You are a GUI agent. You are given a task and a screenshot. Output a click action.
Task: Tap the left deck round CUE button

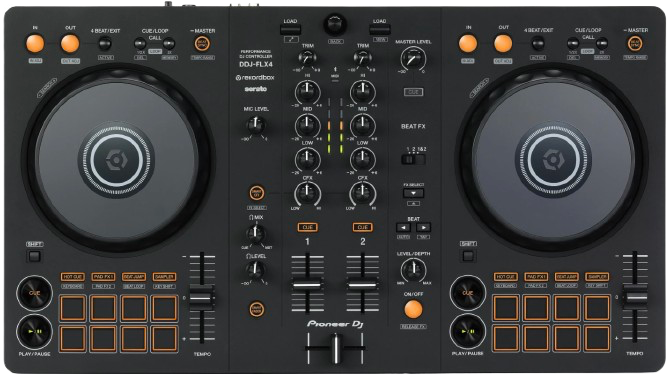coord(34,293)
